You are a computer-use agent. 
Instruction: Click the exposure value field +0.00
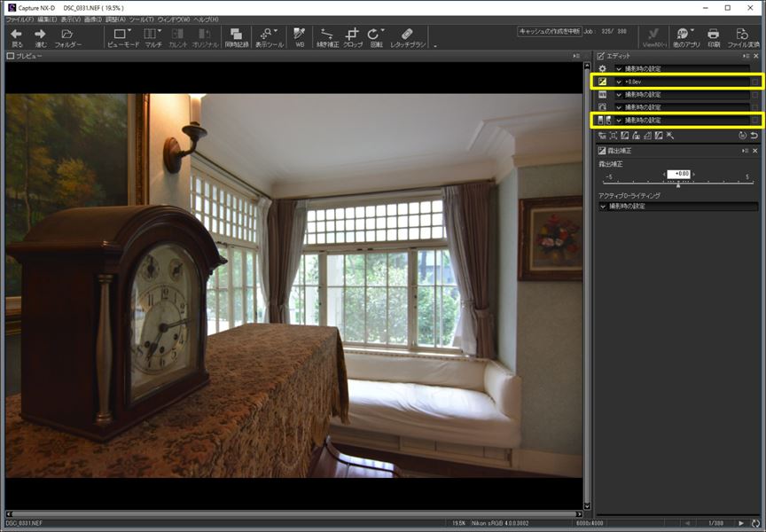tap(679, 174)
